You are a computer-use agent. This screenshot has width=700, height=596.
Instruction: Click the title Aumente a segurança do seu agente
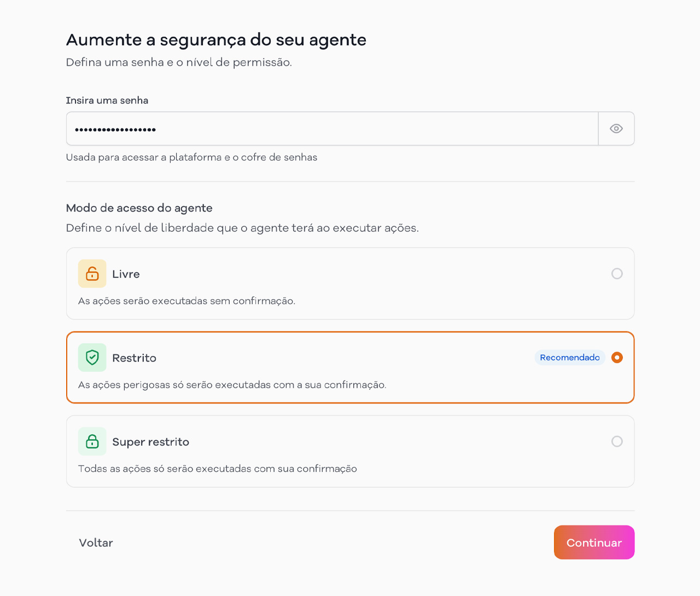[216, 39]
